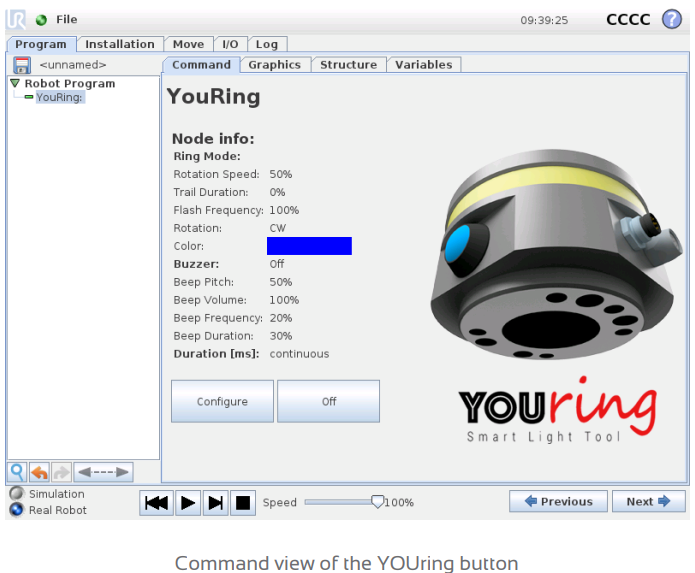Select the Graphics sub-tab
695x573 pixels.
274,65
